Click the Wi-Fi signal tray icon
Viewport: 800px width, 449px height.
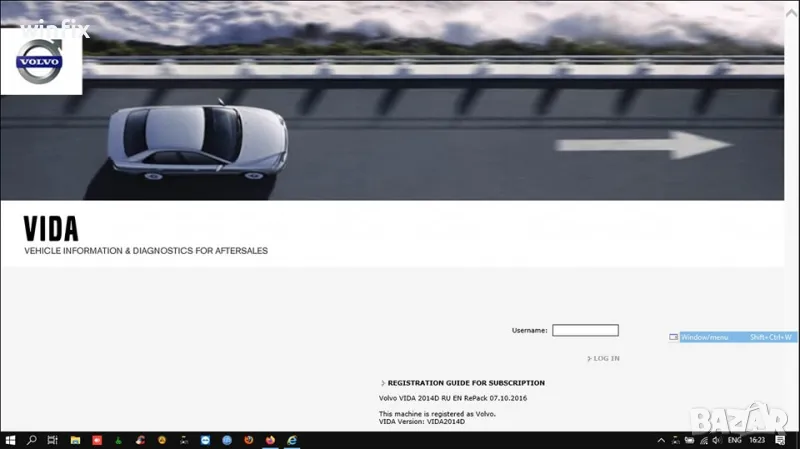(704, 440)
